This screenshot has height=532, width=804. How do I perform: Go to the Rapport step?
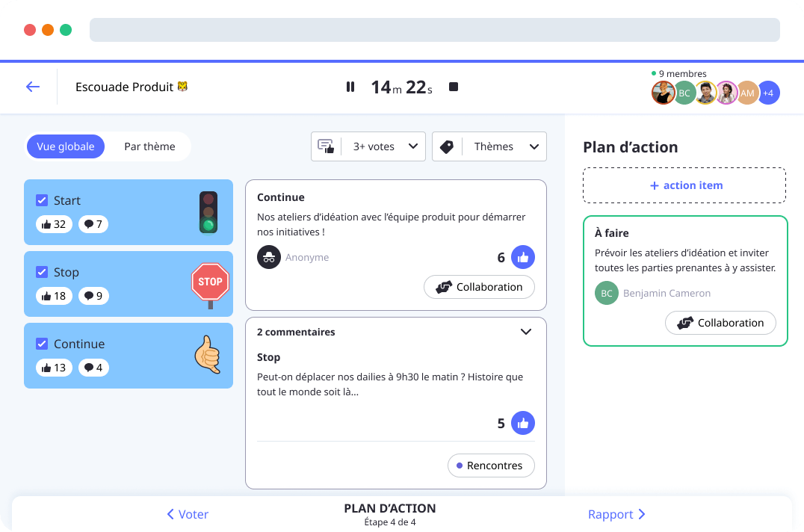pos(616,514)
